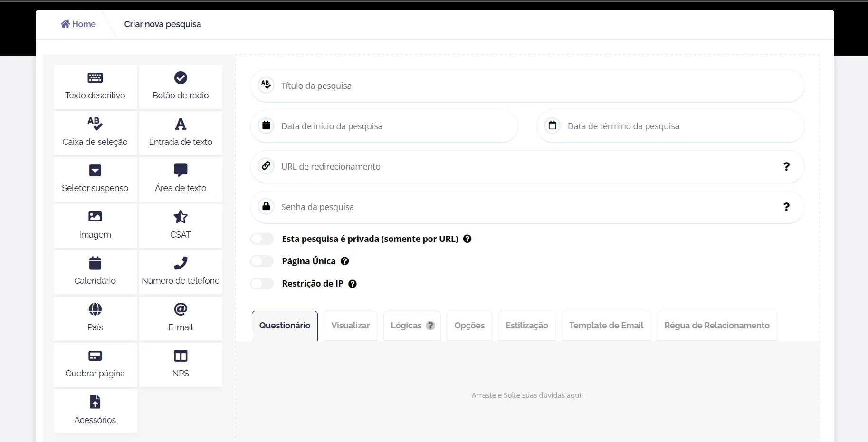The image size is (868, 442).
Task: Select the Calendário element icon
Action: coord(95,263)
